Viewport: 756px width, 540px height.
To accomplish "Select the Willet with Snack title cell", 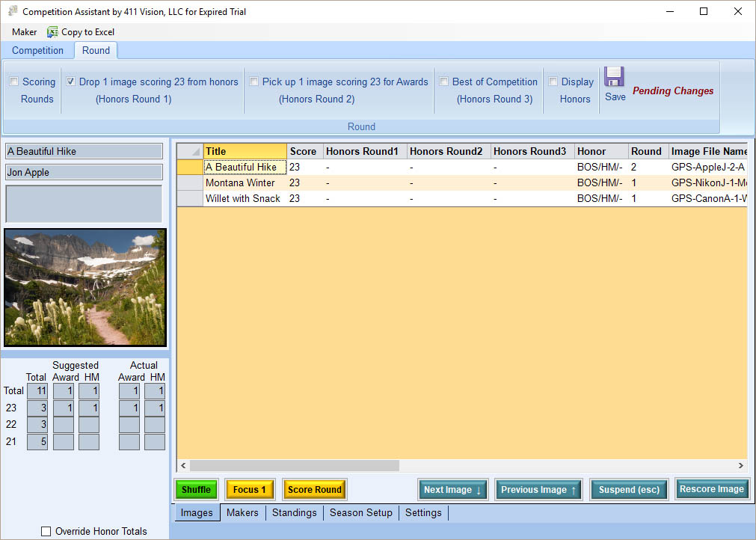I will click(x=245, y=199).
